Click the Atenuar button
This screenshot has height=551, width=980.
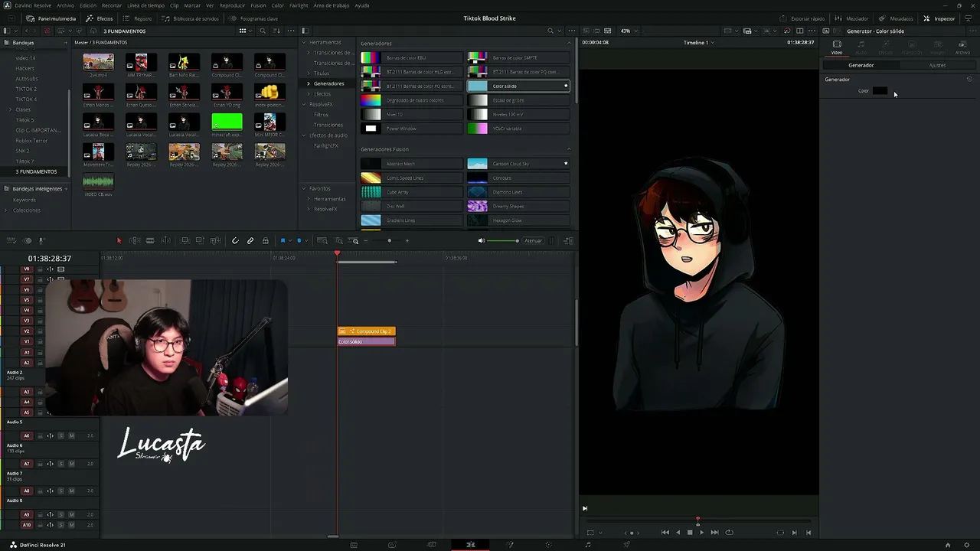533,241
